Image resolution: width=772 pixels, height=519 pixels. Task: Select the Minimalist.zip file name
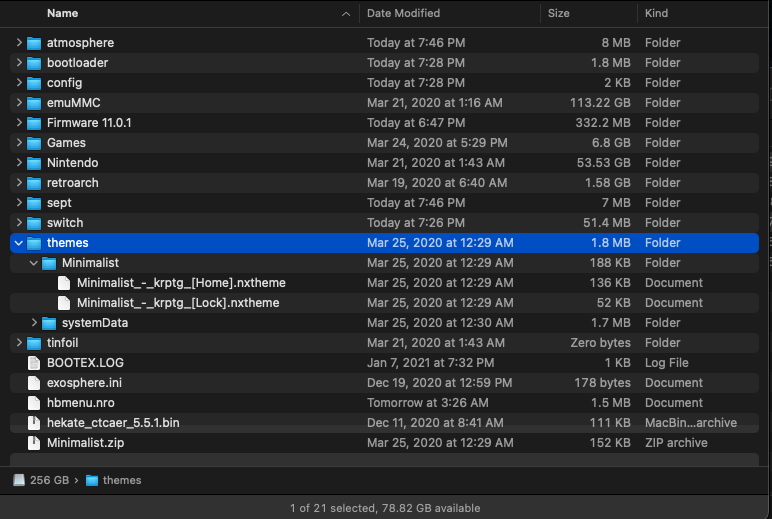(x=85, y=443)
